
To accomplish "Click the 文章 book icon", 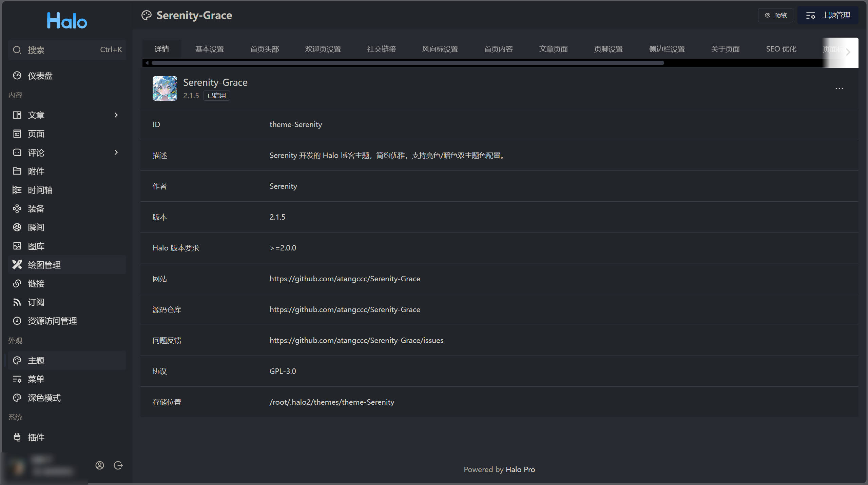I will (17, 115).
